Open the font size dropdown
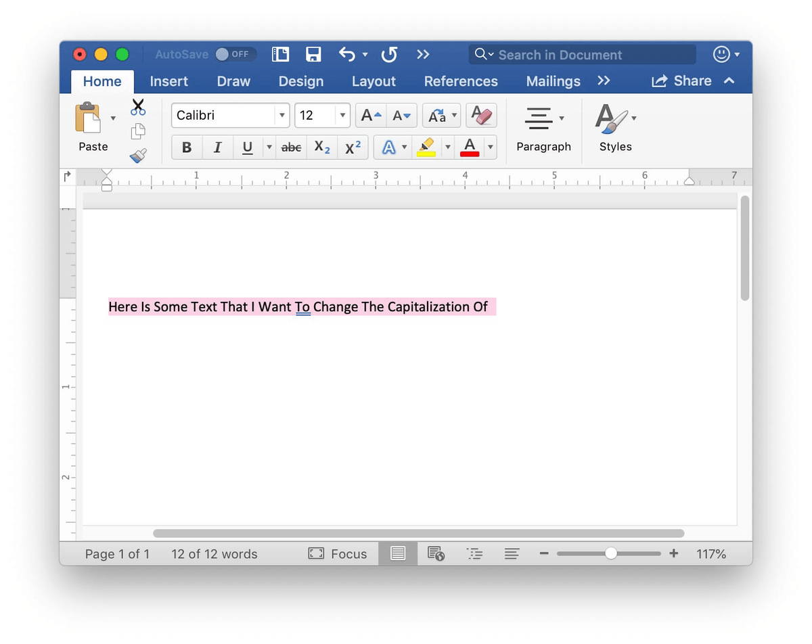The width and height of the screenshot is (812, 644). [342, 115]
